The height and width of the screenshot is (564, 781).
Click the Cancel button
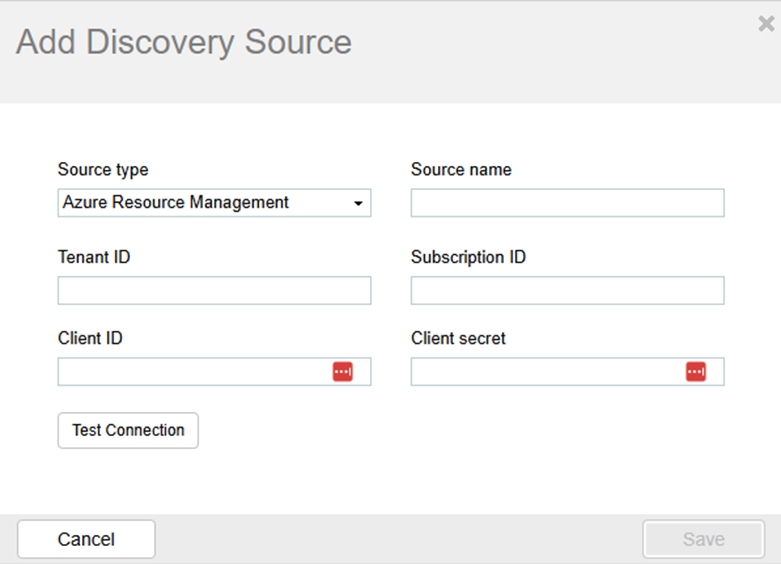tap(86, 539)
